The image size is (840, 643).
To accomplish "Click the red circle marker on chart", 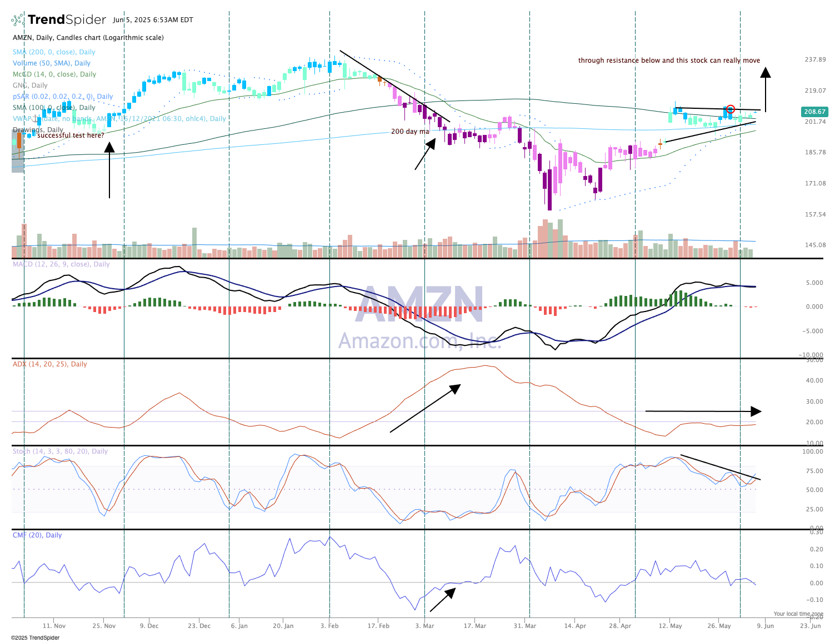I will click(x=731, y=109).
